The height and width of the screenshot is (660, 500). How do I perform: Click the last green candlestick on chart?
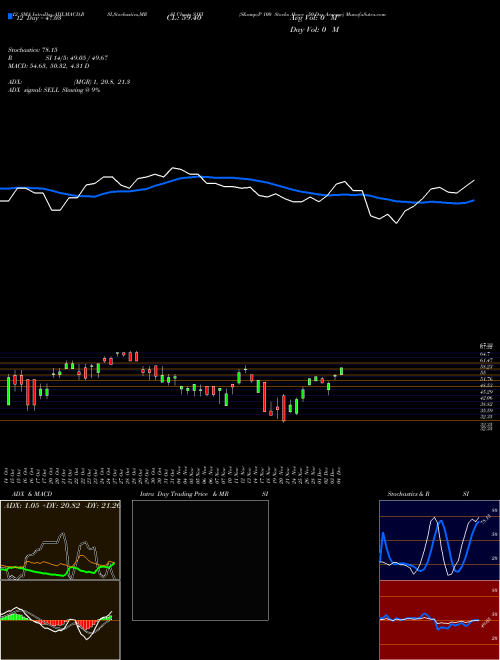click(x=341, y=371)
